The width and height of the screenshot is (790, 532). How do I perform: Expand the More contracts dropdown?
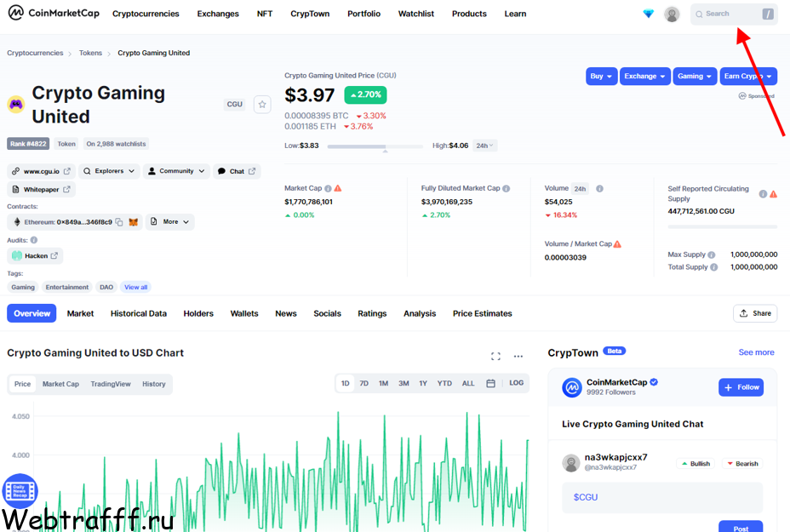point(169,221)
